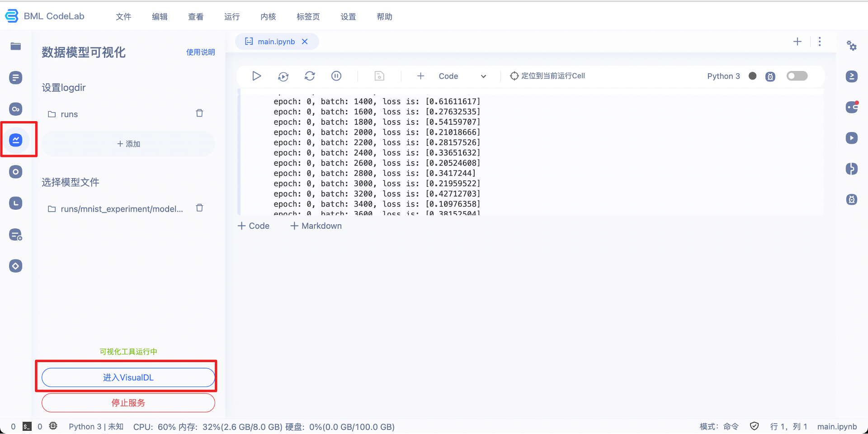Open the 内核 menu
The width and height of the screenshot is (868, 434).
[x=268, y=17]
